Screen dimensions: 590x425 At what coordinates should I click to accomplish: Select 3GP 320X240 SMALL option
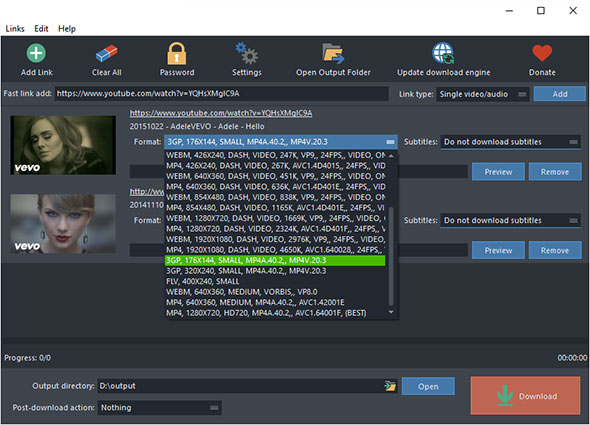[x=275, y=271]
